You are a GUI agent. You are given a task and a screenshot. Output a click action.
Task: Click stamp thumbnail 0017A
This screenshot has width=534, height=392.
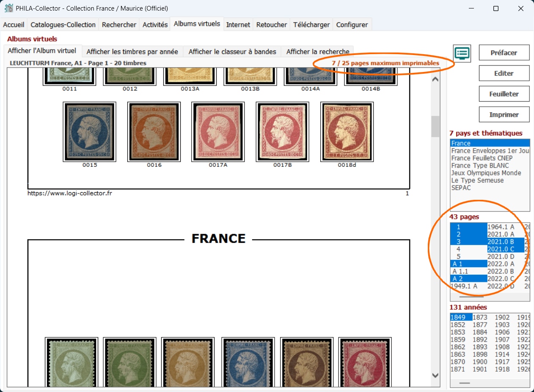218,132
